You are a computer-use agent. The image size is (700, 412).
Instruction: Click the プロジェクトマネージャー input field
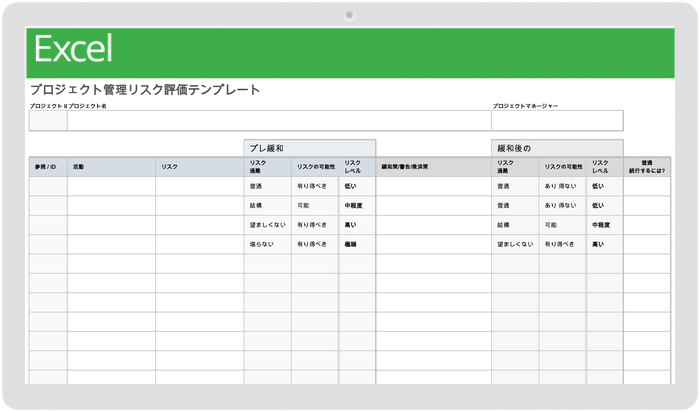point(557,121)
